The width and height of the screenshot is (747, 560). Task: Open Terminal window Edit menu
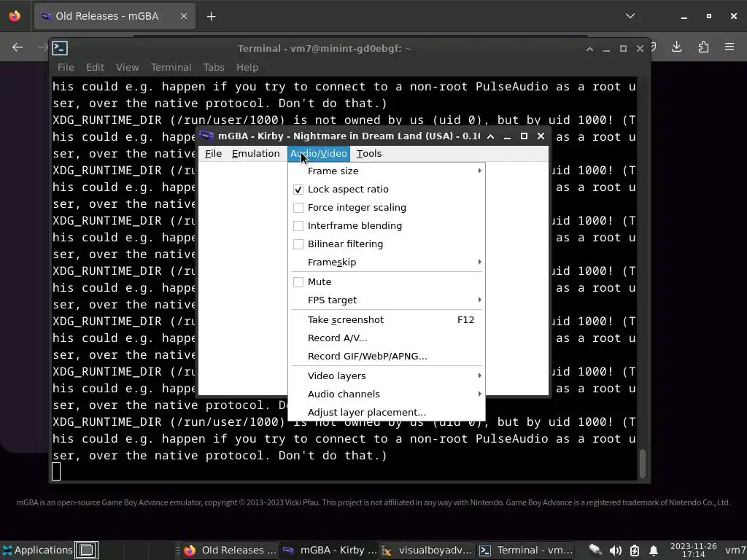pyautogui.click(x=95, y=67)
